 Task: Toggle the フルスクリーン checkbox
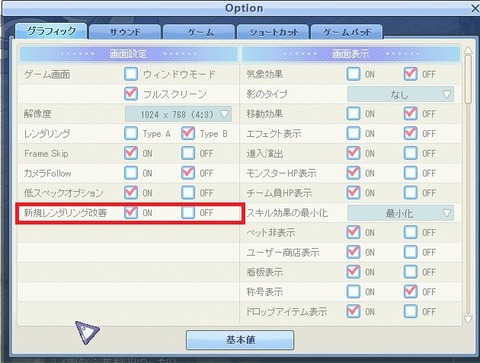131,94
